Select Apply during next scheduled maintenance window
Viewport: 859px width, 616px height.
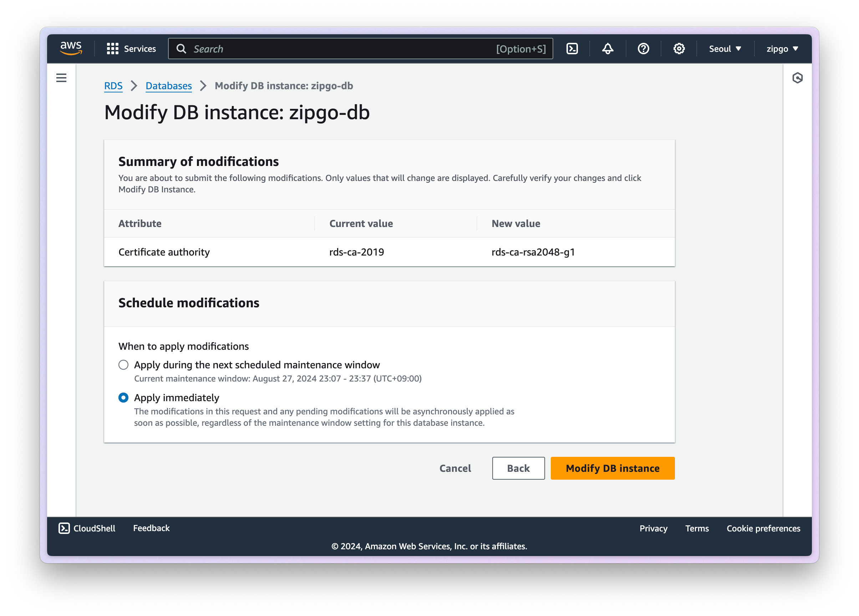(x=123, y=365)
